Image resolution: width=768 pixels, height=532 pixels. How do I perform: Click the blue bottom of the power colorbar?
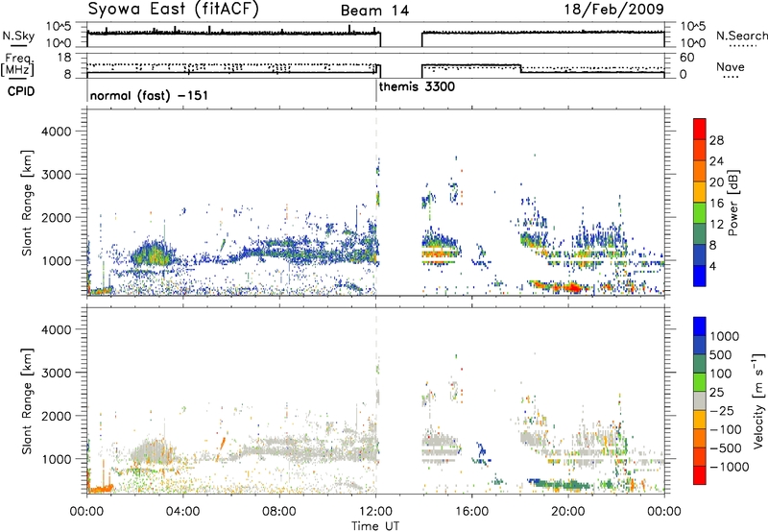(x=700, y=276)
